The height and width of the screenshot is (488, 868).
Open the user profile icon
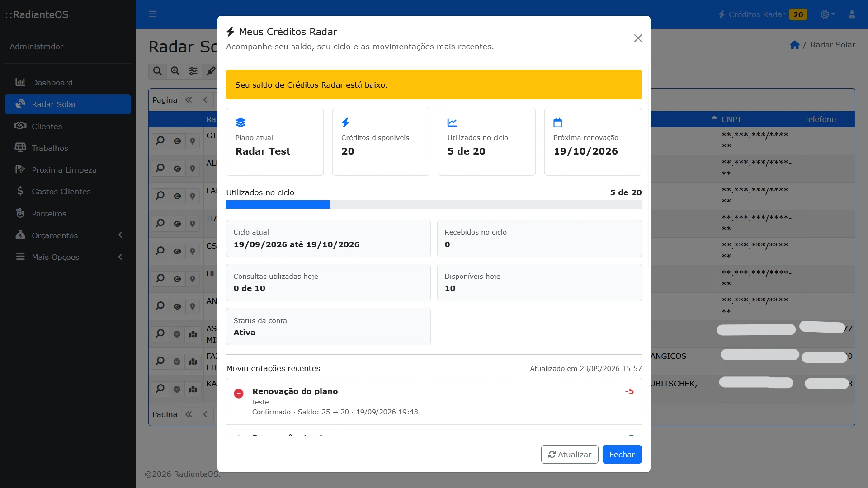[x=852, y=14]
